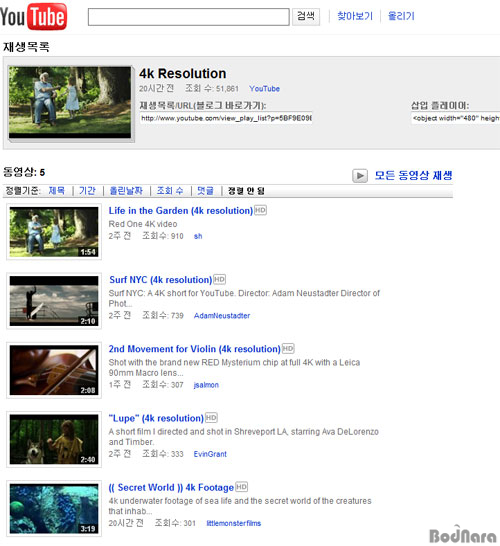
Task: Open the "Life in the Garden (4k resolution)" link
Action: pos(181,211)
